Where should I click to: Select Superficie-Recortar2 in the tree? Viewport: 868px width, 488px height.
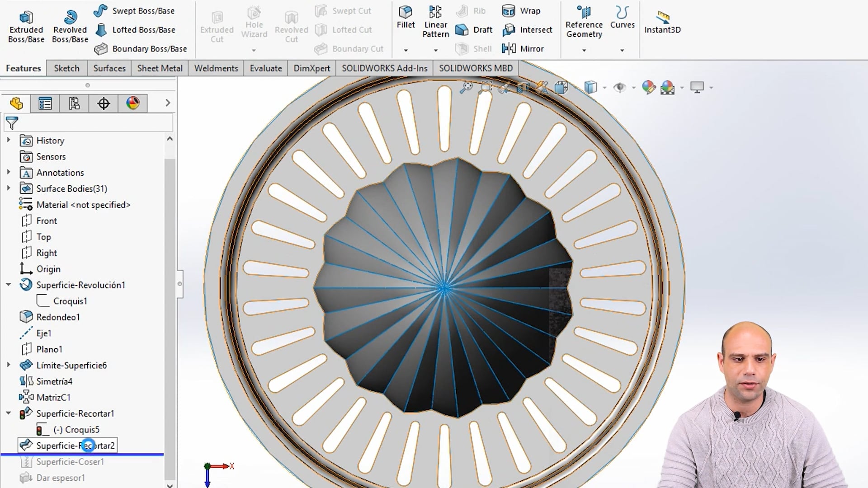tap(67, 446)
